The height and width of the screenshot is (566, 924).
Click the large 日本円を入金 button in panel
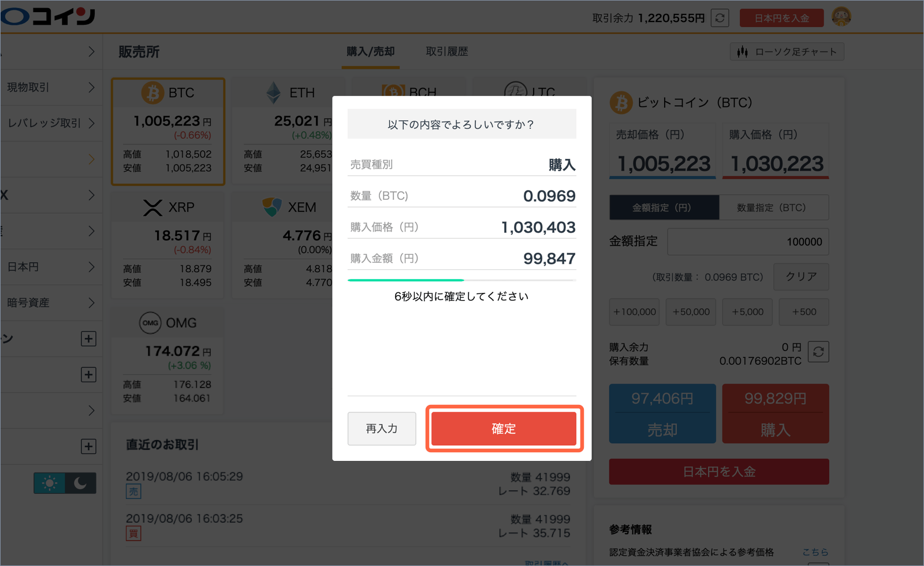click(x=719, y=472)
